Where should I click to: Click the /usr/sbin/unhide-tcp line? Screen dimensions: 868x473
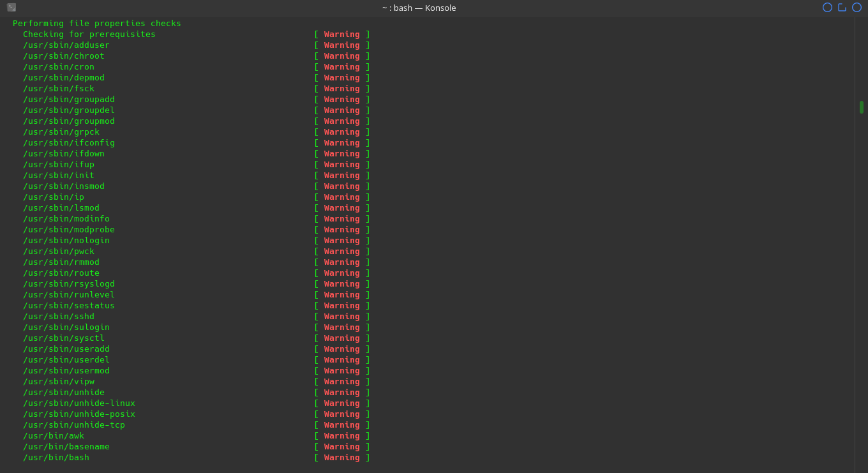click(74, 425)
